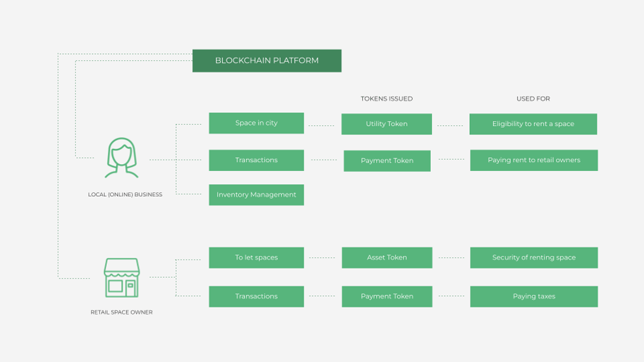Select the To let spaces box
This screenshot has height=362, width=644.
[x=256, y=258]
